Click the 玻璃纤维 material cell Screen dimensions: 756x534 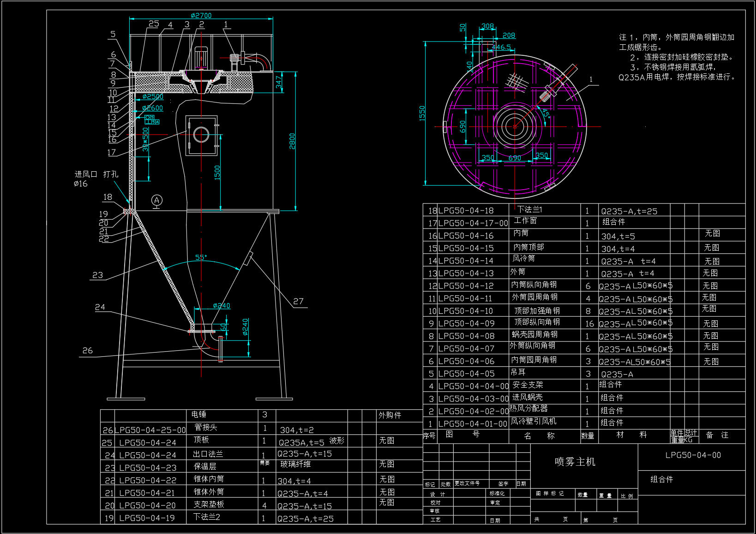click(295, 464)
